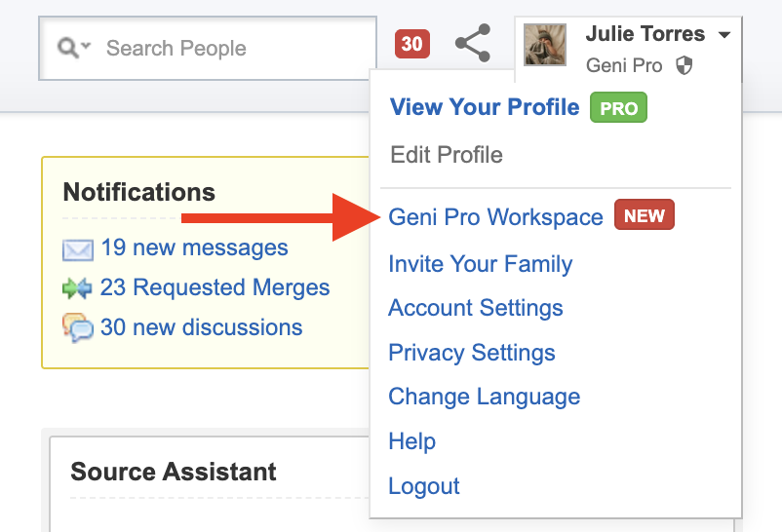Choose Privacy Settings menu entry
Screen dimensions: 782x532
coord(471,353)
